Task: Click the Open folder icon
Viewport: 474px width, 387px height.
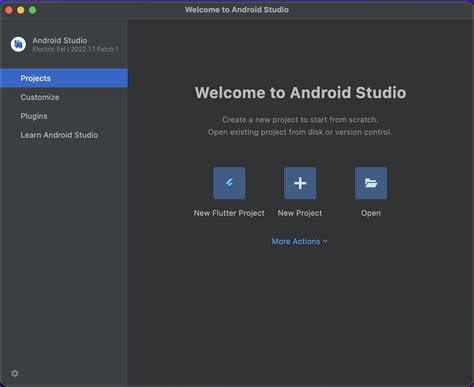Action: point(371,183)
